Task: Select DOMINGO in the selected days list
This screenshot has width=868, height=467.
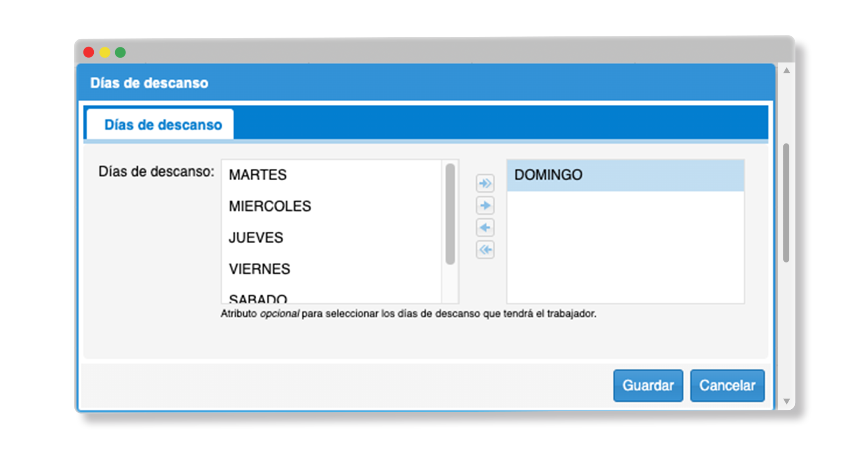Action: tap(548, 175)
